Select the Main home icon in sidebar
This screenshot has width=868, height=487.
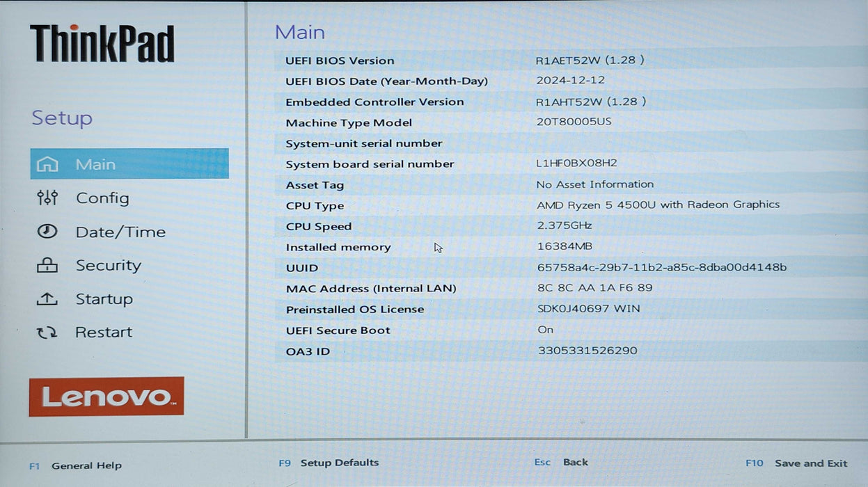tap(47, 163)
